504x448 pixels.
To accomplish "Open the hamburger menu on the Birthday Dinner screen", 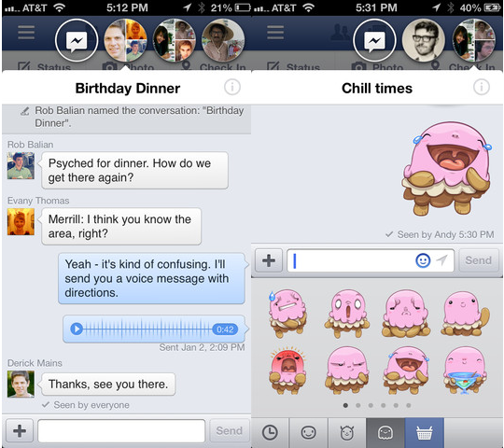I will 26,32.
